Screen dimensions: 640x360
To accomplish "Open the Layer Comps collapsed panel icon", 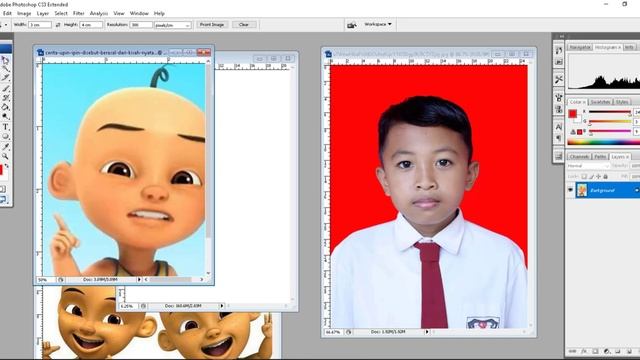I will [x=558, y=156].
